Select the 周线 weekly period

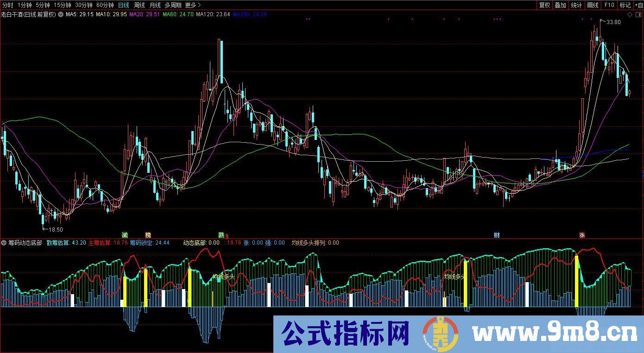coord(139,5)
